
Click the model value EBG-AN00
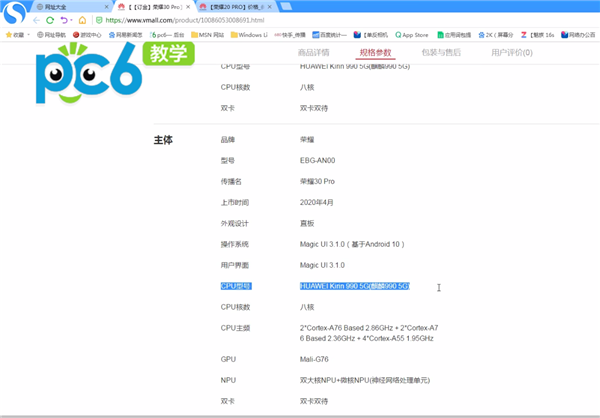pyautogui.click(x=318, y=160)
